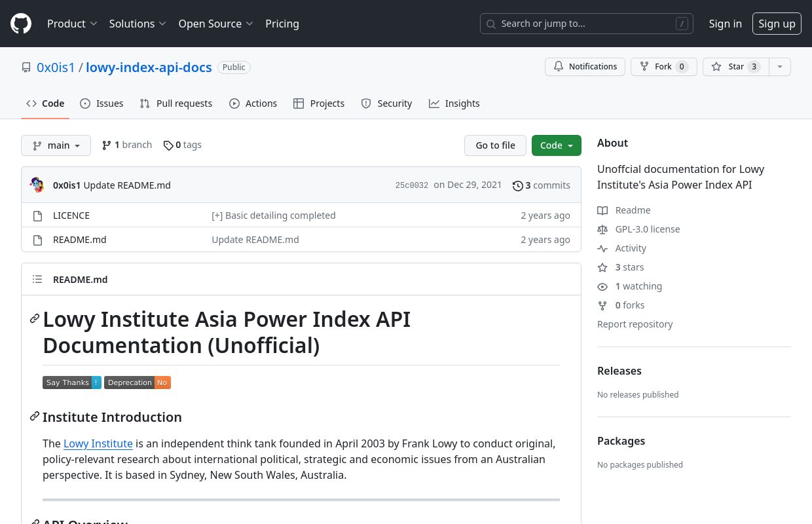Click the 1 branch link
This screenshot has height=524, width=812.
coord(127,145)
